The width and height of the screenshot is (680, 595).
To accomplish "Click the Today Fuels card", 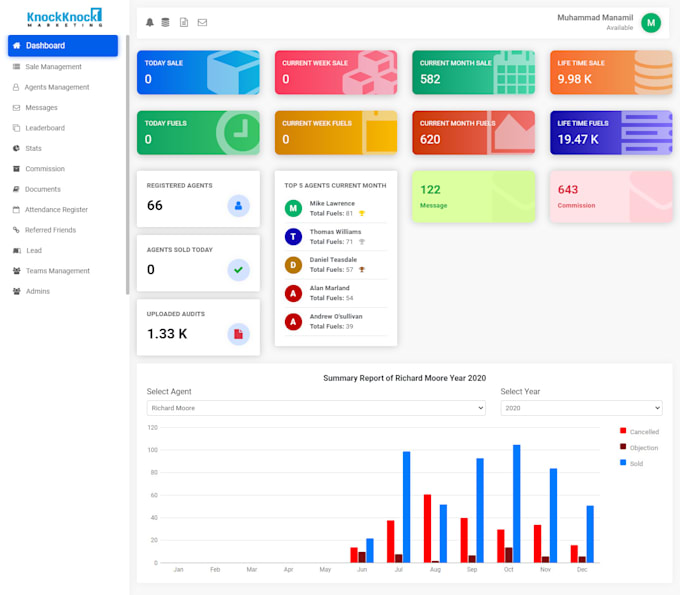I will tap(198, 133).
